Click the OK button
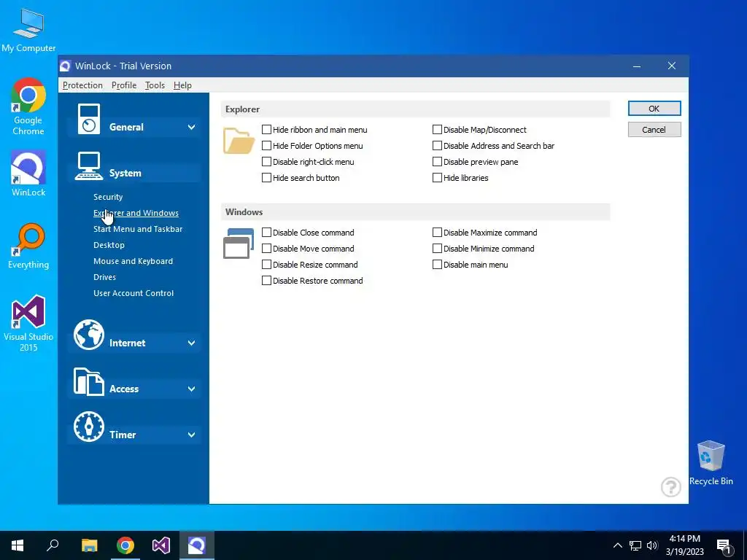The image size is (747, 560). tap(654, 109)
